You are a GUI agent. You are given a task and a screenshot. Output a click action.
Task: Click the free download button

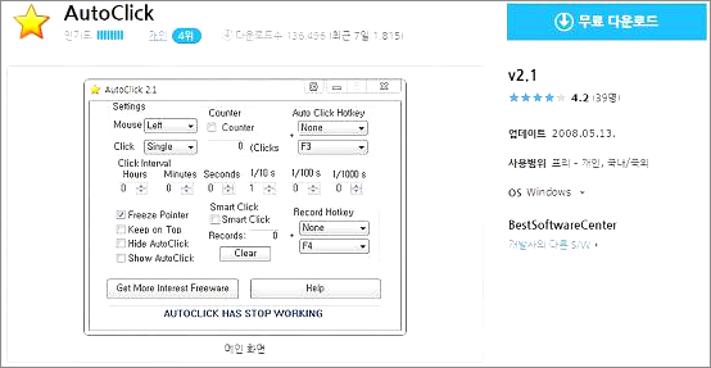[x=606, y=21]
